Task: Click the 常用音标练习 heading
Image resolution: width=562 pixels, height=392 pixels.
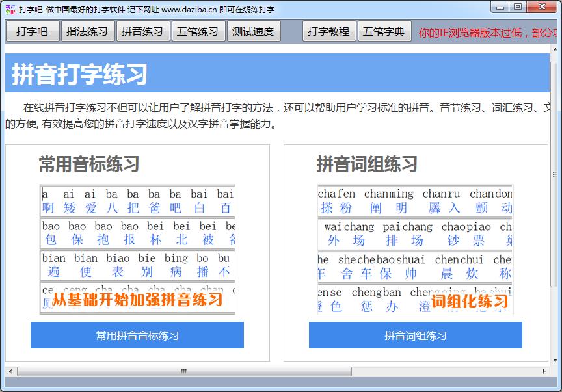Action: click(x=89, y=164)
